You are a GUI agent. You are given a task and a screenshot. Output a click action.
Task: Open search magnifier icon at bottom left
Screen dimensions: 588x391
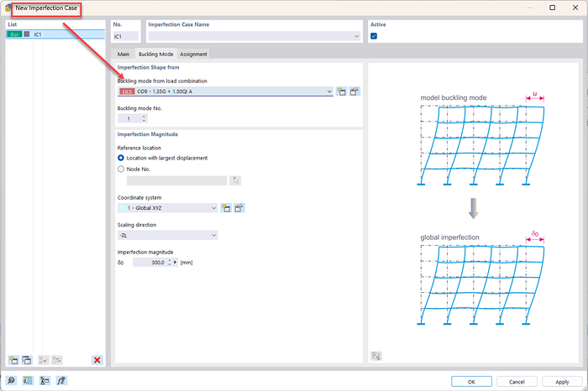[x=11, y=381]
